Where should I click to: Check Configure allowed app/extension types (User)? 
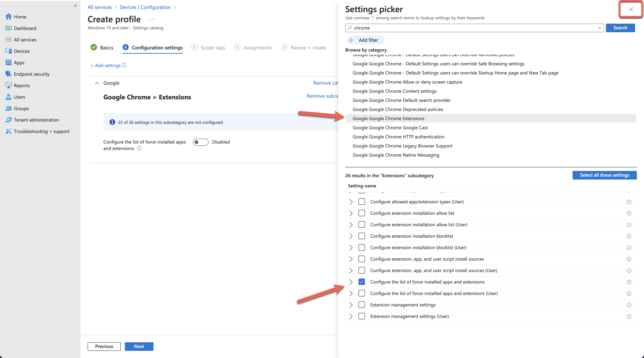[362, 202]
